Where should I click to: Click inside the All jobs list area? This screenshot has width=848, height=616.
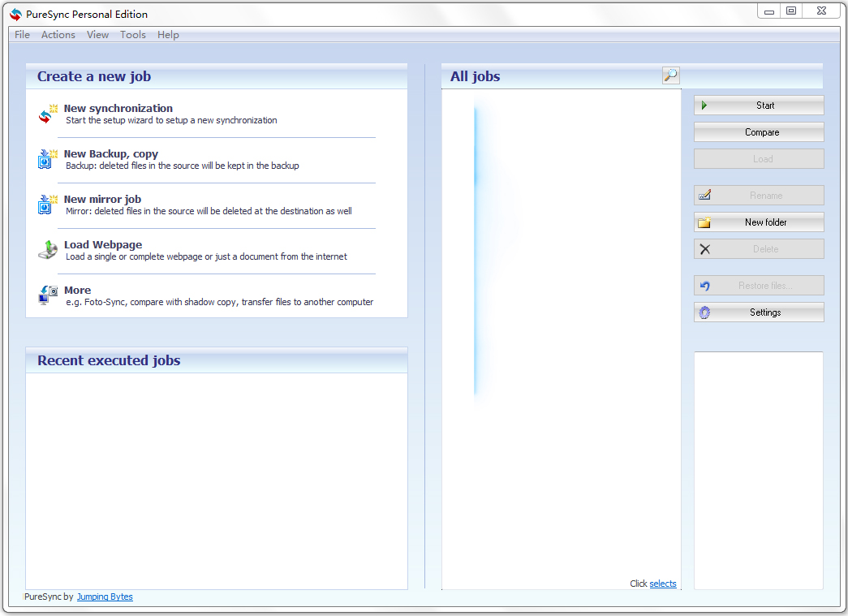tap(562, 339)
